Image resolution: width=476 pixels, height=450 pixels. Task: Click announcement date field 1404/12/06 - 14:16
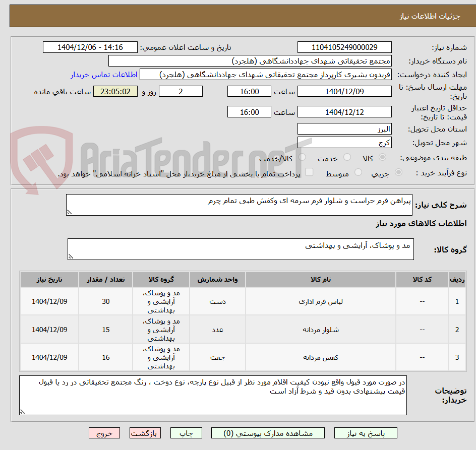click(x=90, y=47)
